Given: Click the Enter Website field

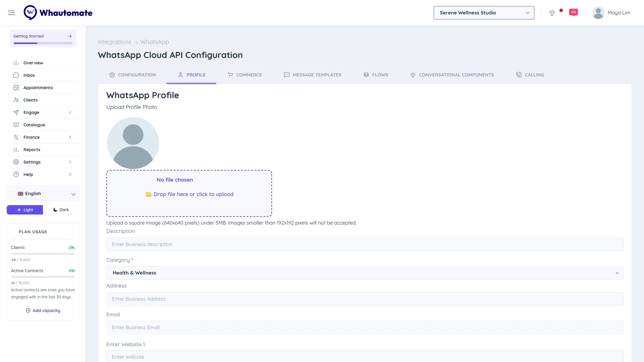Looking at the screenshot, I should click(x=365, y=356).
